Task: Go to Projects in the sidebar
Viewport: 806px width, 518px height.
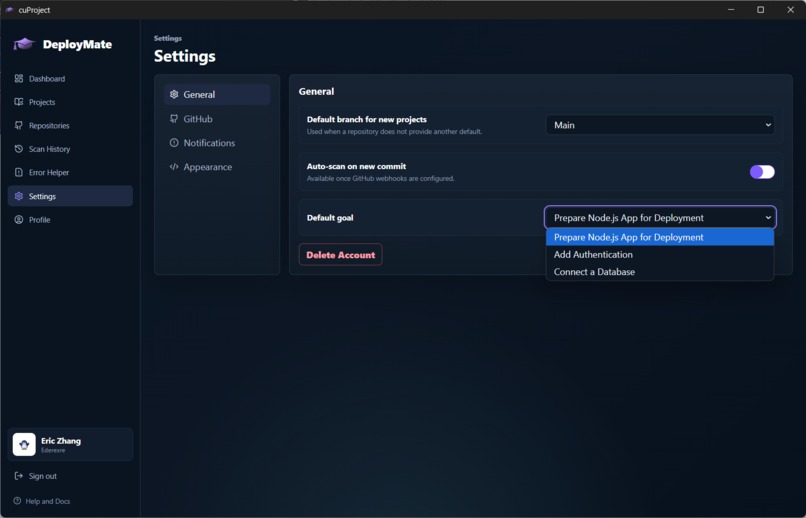Action: tap(70, 102)
